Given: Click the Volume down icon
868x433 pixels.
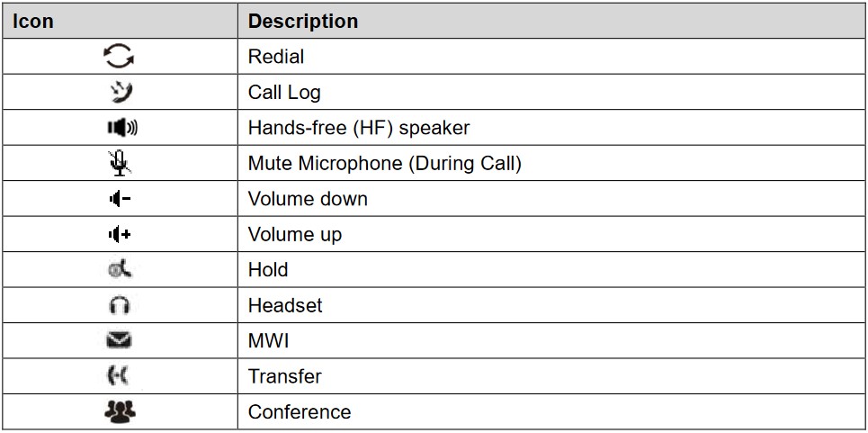Looking at the screenshot, I should (x=119, y=199).
